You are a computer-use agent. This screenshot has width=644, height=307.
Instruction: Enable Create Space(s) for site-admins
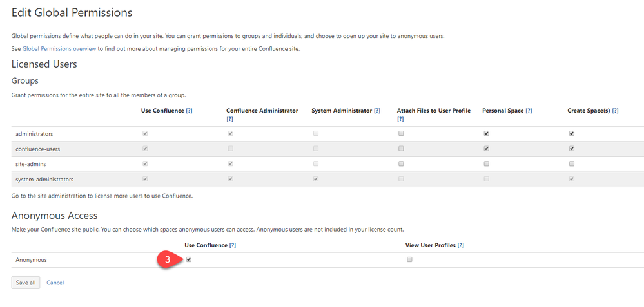(572, 164)
